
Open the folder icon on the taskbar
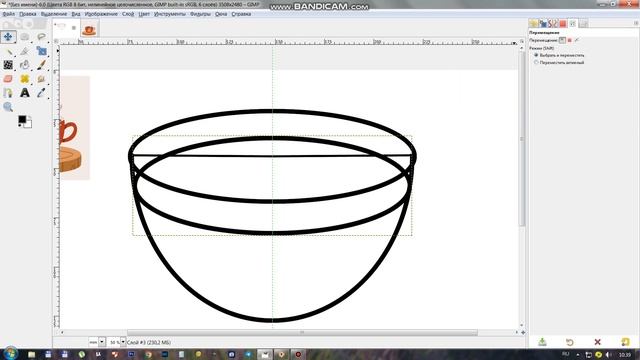tap(31, 354)
